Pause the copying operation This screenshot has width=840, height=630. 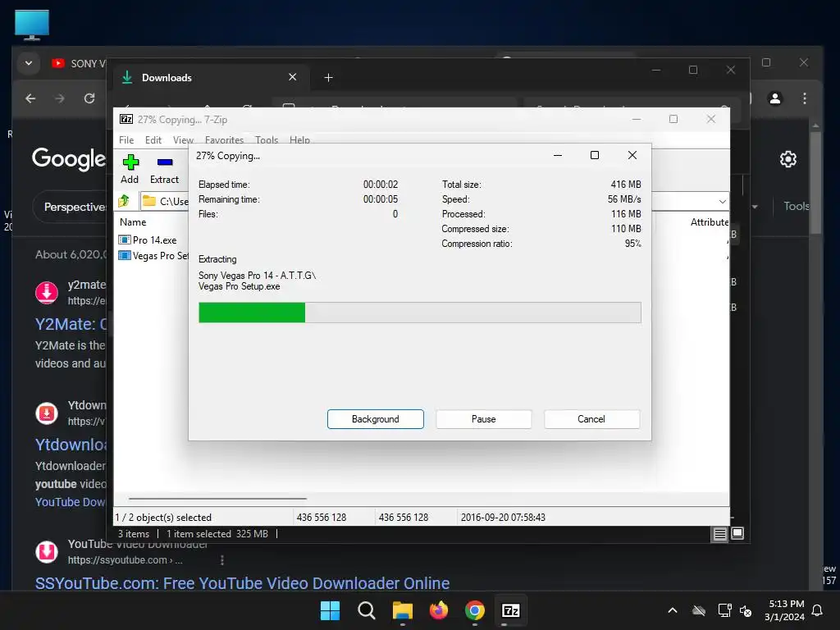[484, 419]
